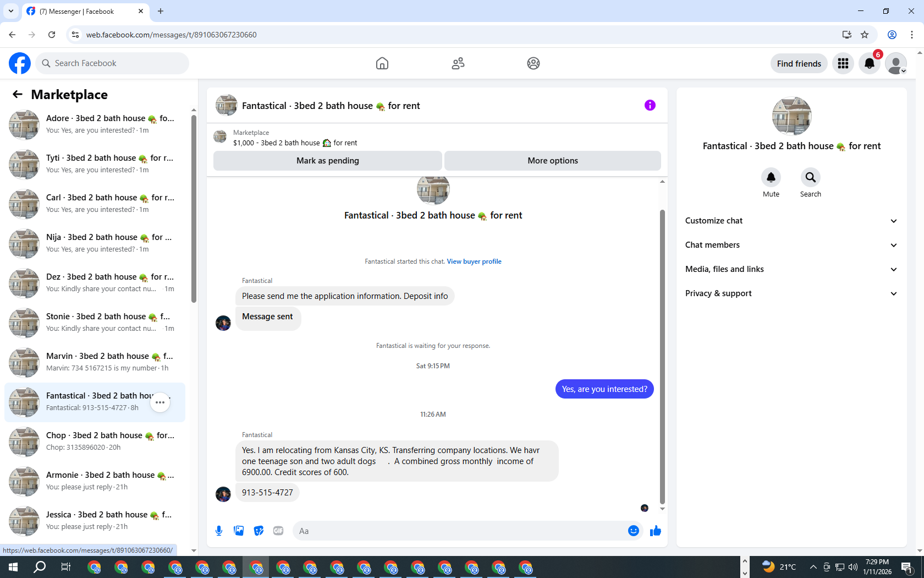Click the Marketplace back arrow
This screenshot has width=924, height=578.
click(18, 94)
